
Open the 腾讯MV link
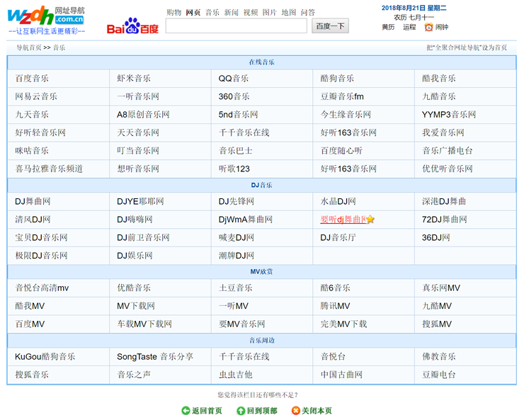point(335,306)
